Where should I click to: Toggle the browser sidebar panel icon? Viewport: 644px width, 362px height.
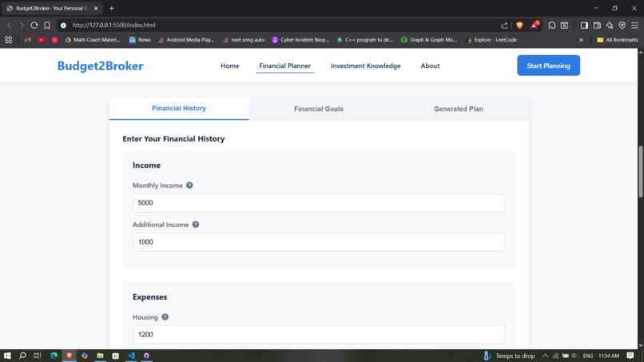[x=584, y=25]
